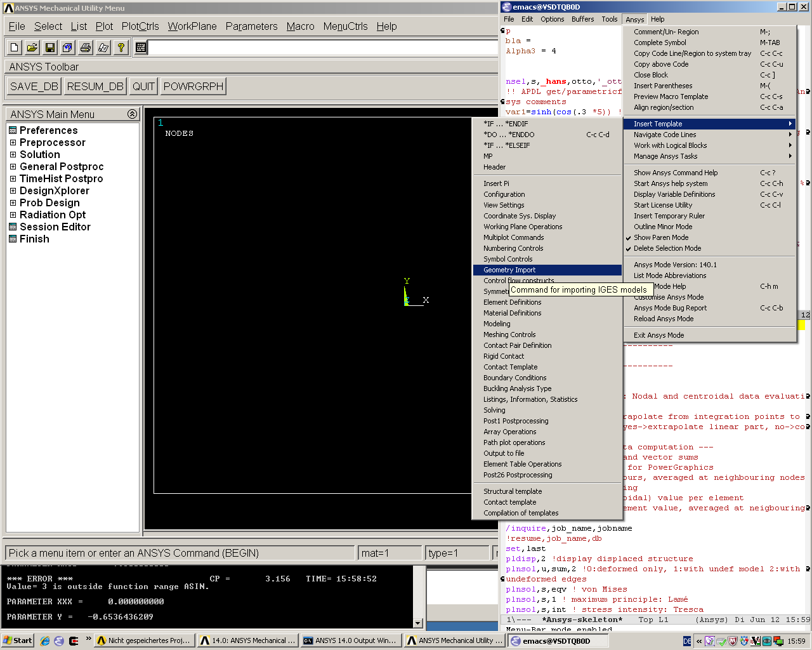Viewport: 812px width, 650px height.
Task: Expand Radiation Opt tree node
Action: 13,215
